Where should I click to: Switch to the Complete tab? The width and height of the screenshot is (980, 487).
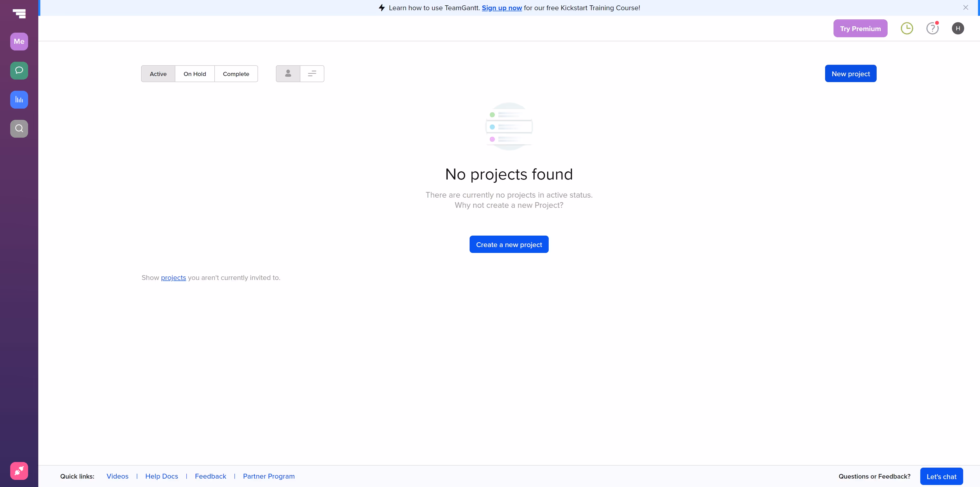[236, 74]
